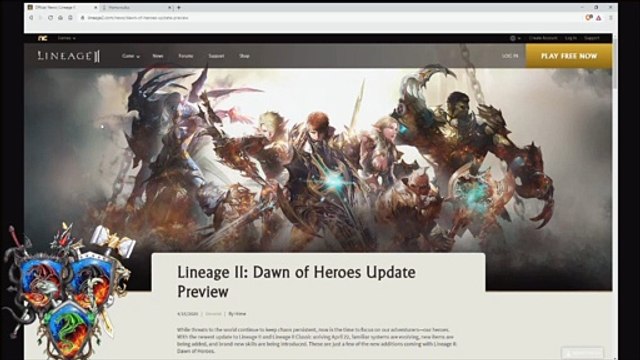This screenshot has width=640, height=360.
Task: Reload the page with the refresh icon
Action: pyautogui.click(x=50, y=18)
